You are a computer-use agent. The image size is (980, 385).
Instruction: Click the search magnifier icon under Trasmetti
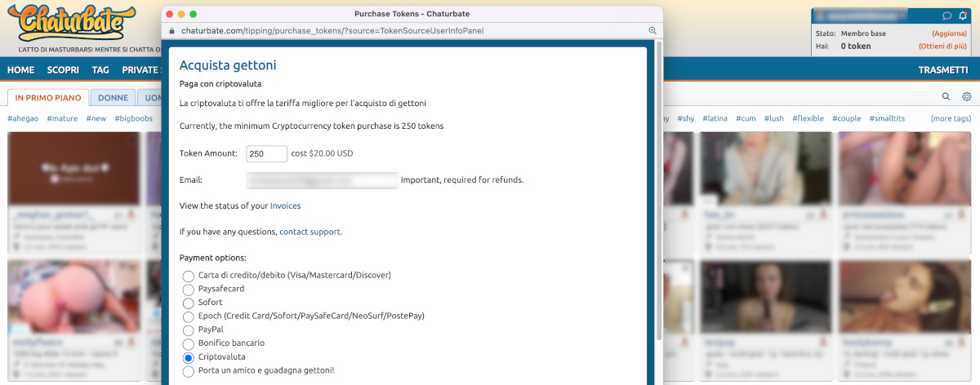coord(946,96)
